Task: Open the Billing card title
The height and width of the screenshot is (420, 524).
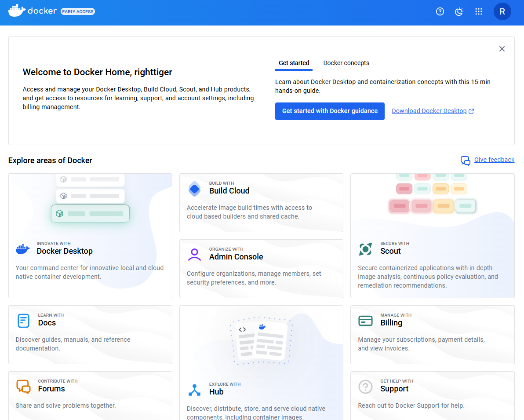Action: click(x=391, y=323)
